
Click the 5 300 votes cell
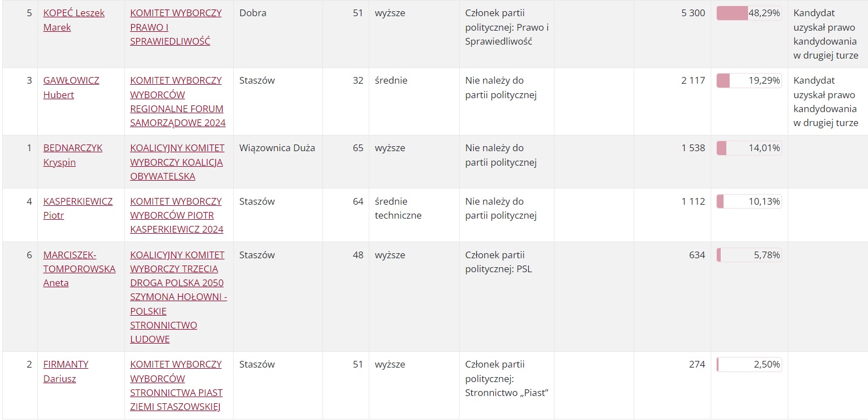[693, 13]
